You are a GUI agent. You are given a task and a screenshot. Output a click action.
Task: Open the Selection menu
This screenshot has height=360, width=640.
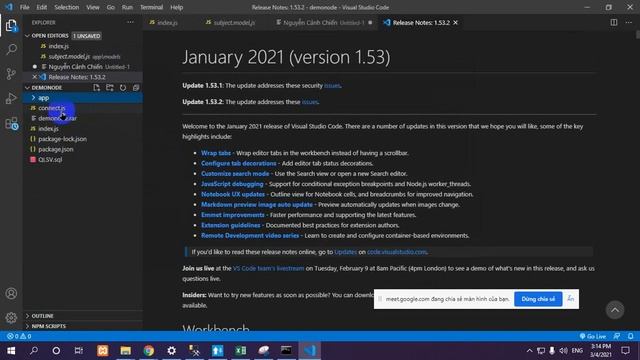[67, 7]
